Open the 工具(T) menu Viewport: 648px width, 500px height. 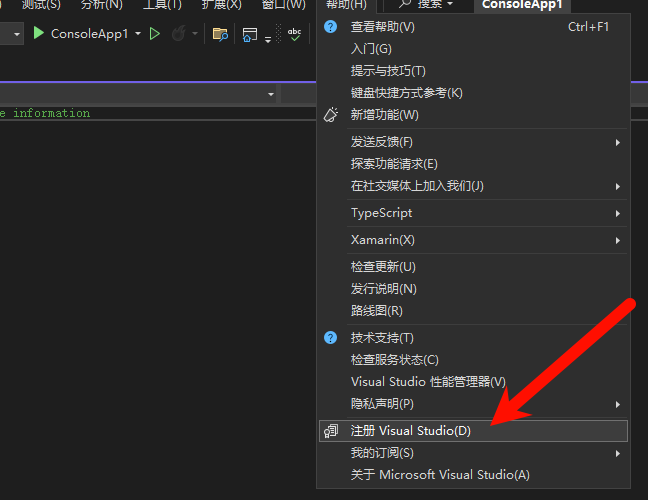click(162, 5)
